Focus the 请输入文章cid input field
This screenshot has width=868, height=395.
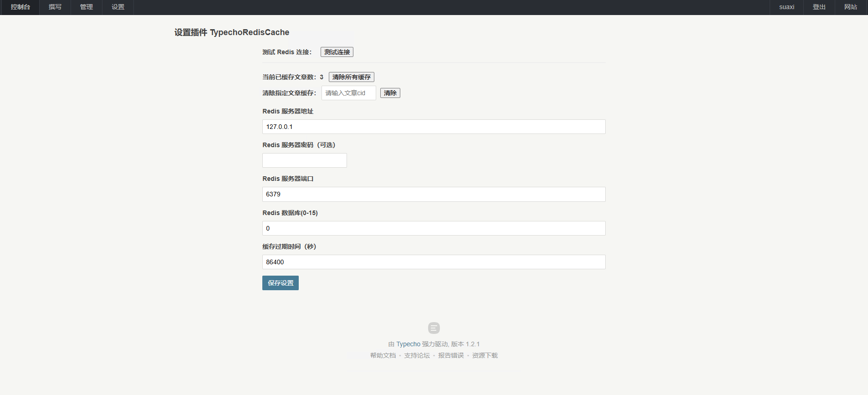click(x=348, y=93)
